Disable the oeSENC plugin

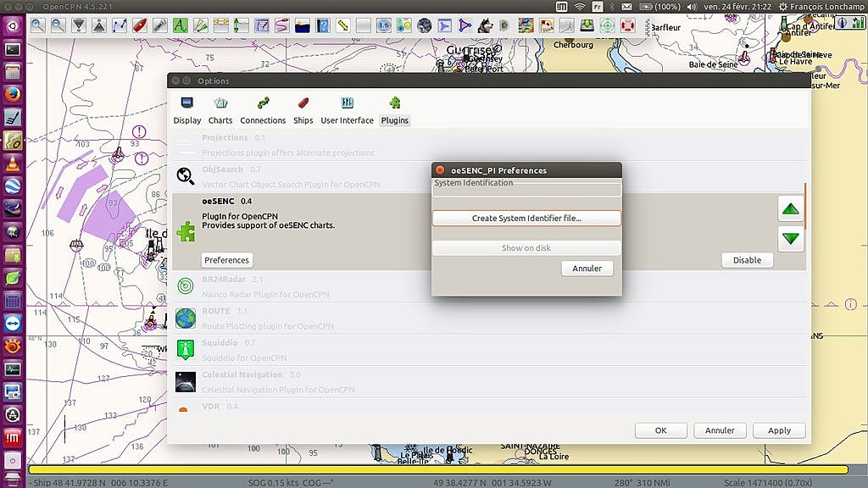coord(748,260)
